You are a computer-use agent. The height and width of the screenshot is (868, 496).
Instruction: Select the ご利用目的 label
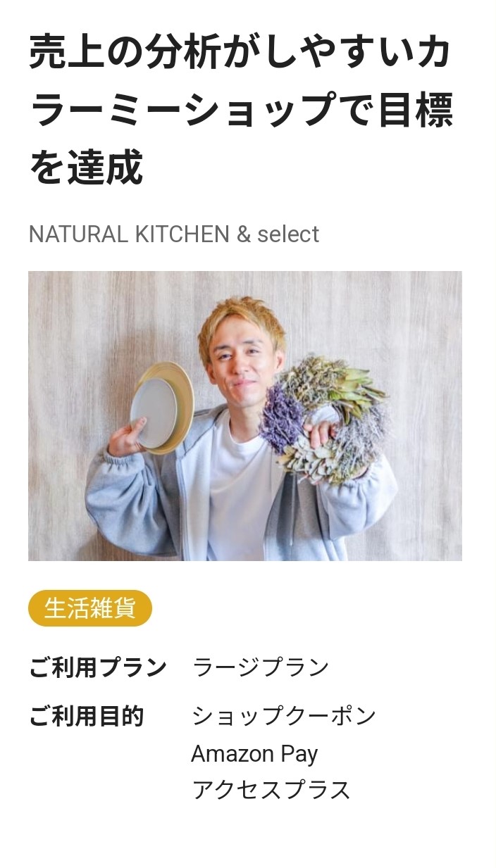coord(86,717)
